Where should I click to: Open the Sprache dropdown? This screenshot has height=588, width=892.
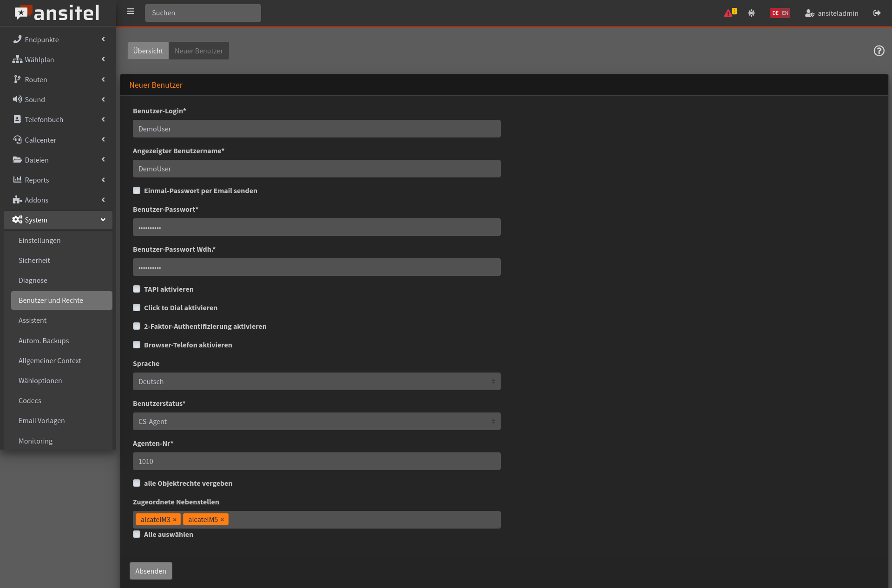316,381
